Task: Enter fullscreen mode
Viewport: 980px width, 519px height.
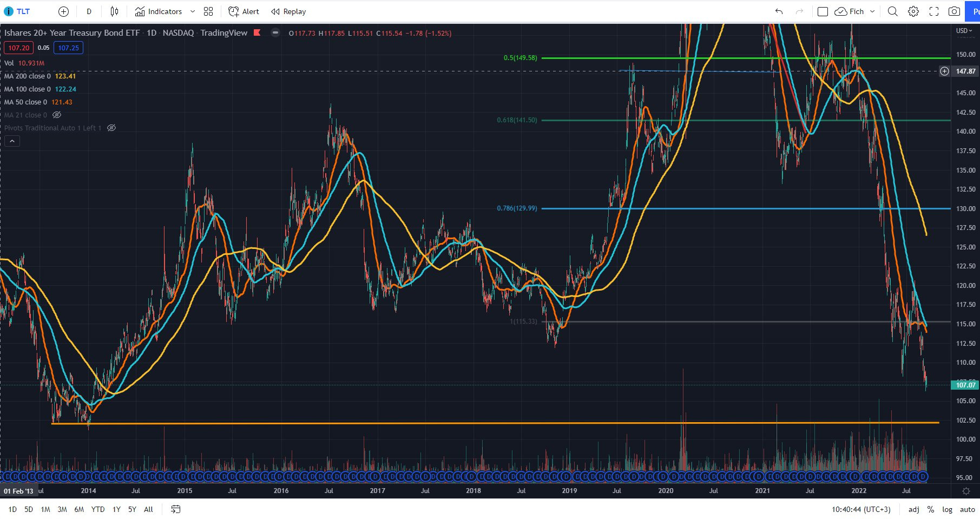Action: pyautogui.click(x=934, y=11)
